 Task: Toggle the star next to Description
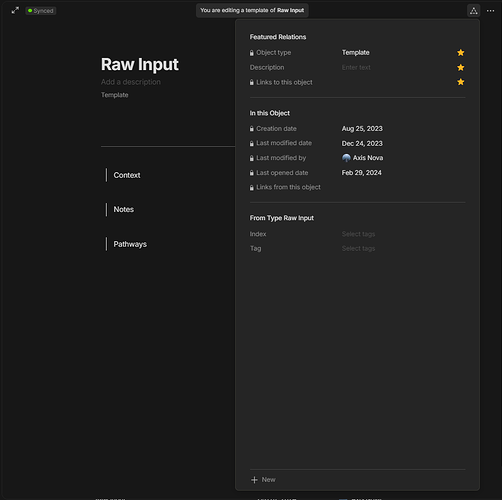tap(460, 67)
